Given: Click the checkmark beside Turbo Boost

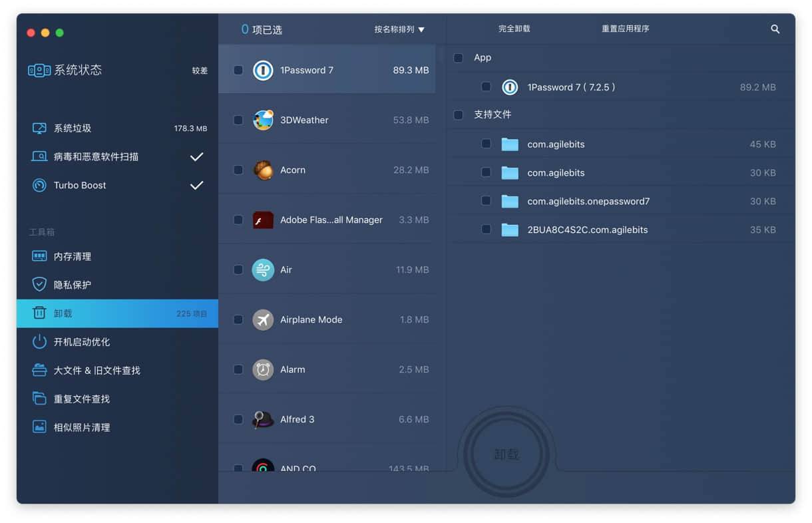Looking at the screenshot, I should pyautogui.click(x=196, y=186).
